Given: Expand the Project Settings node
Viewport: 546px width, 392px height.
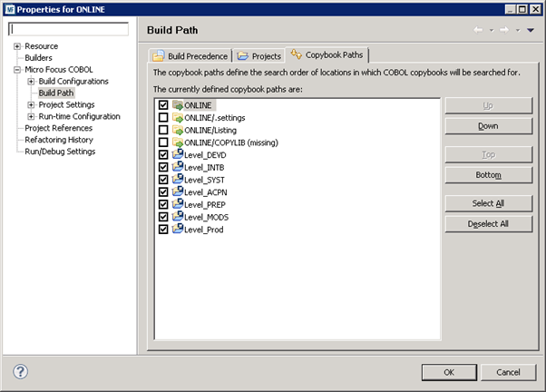Looking at the screenshot, I should point(31,104).
